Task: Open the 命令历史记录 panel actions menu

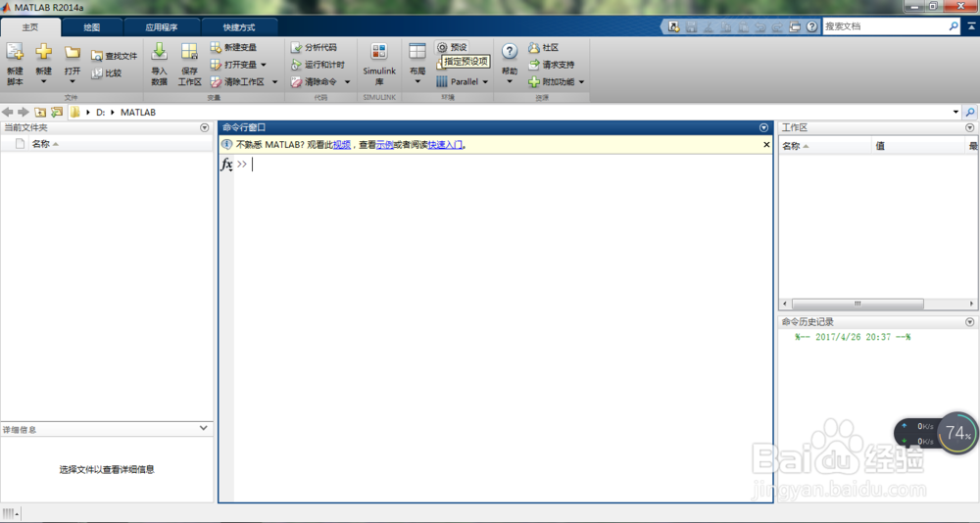Action: (970, 322)
